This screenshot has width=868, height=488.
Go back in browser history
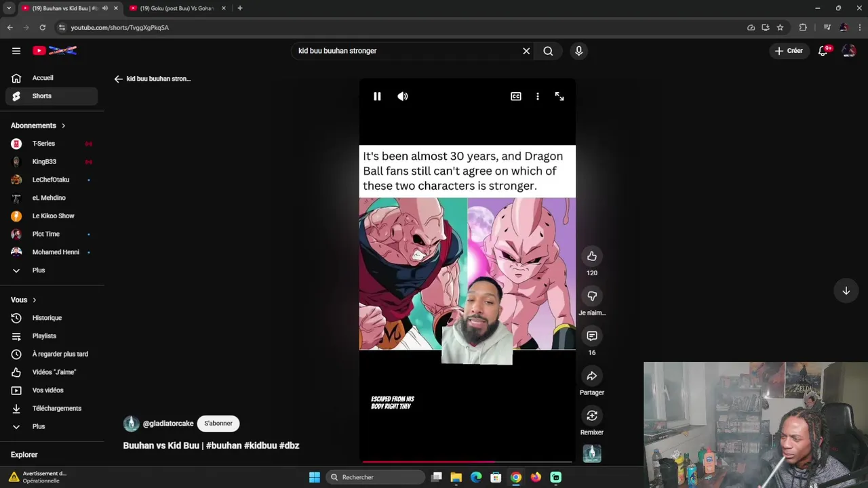9,28
